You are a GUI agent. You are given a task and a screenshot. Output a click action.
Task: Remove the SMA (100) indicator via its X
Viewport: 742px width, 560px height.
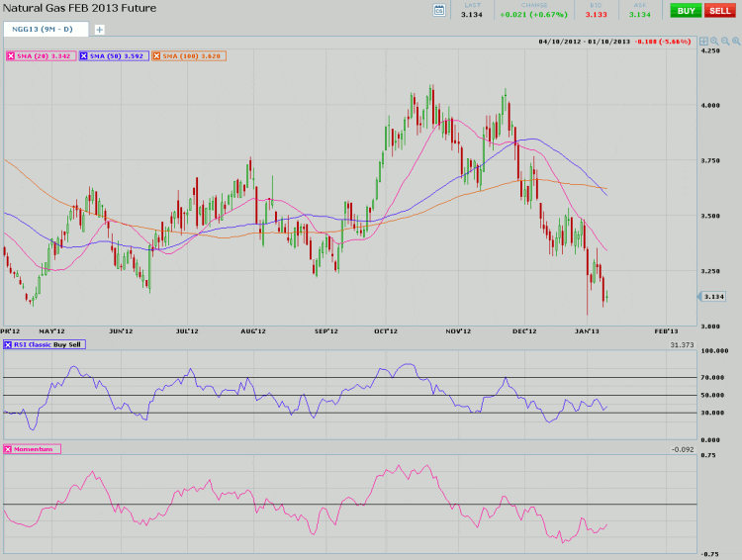(x=157, y=55)
